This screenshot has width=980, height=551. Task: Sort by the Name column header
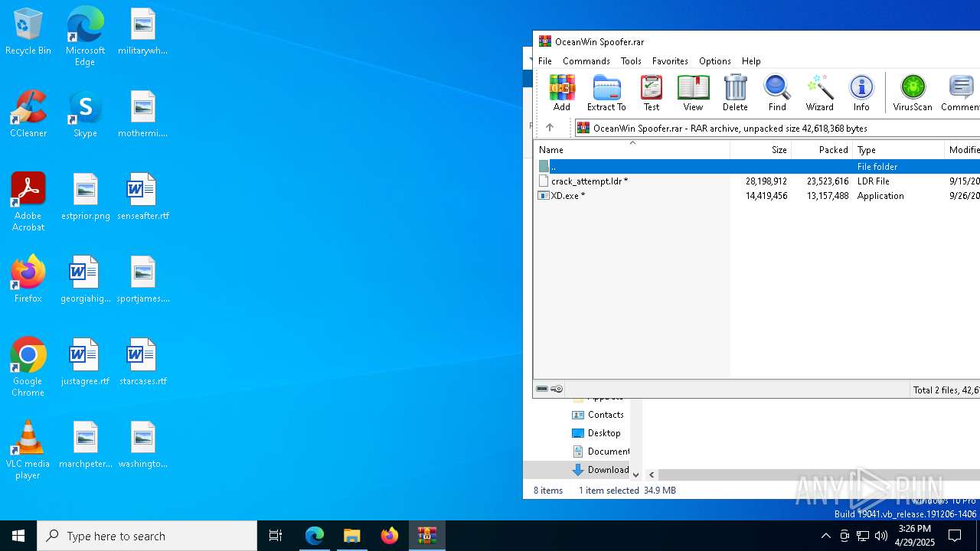[x=632, y=149]
